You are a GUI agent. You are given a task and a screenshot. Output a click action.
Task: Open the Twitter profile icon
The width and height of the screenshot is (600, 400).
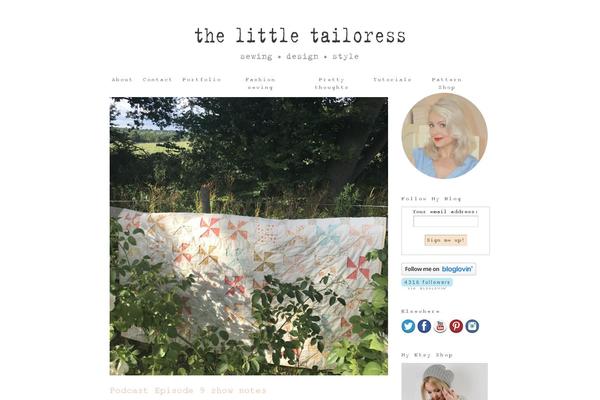[408, 326]
